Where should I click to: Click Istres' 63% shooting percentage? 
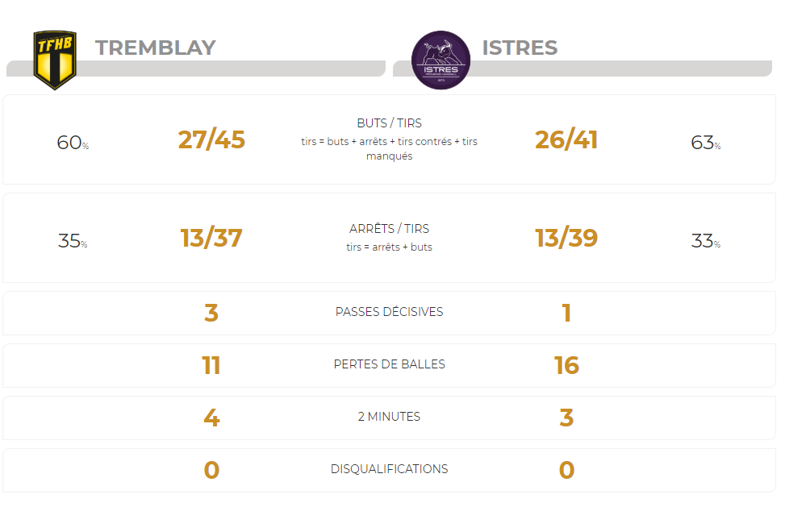[x=706, y=143]
